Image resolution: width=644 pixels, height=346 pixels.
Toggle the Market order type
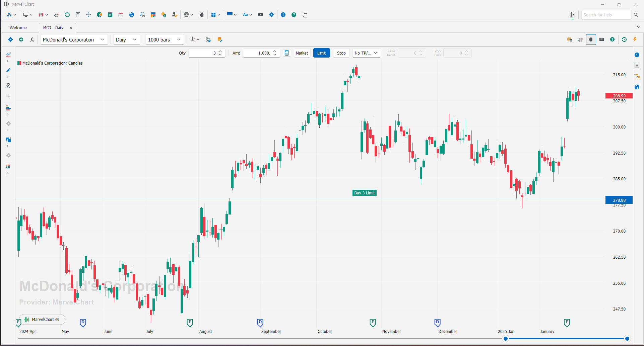(302, 53)
